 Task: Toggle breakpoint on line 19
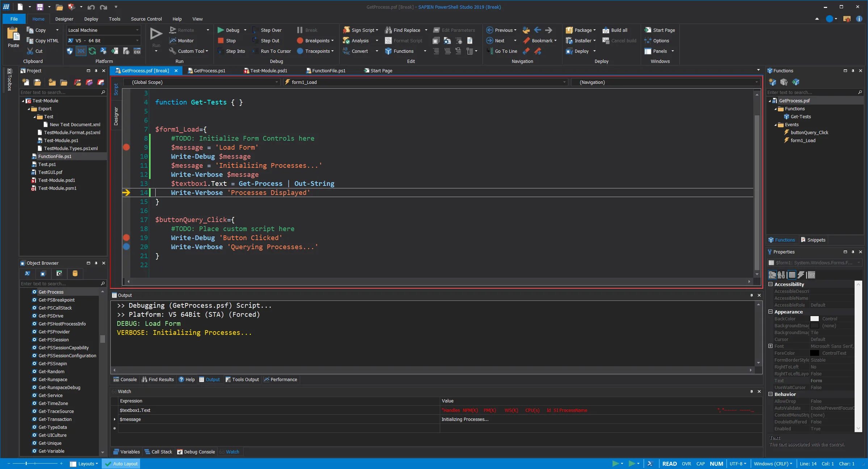[x=126, y=238]
